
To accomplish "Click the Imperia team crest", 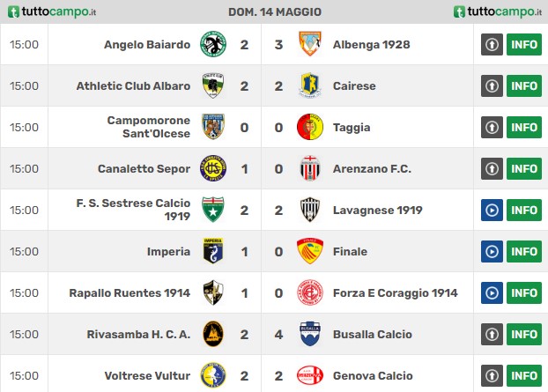I will (x=213, y=251).
